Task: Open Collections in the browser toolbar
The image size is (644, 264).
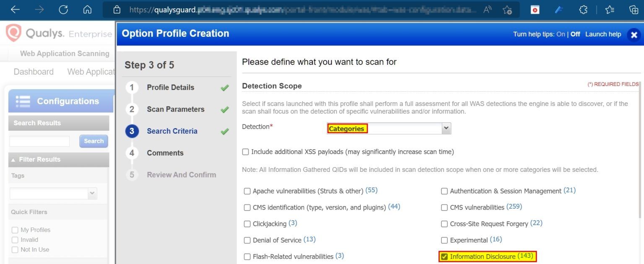Action: (x=634, y=9)
